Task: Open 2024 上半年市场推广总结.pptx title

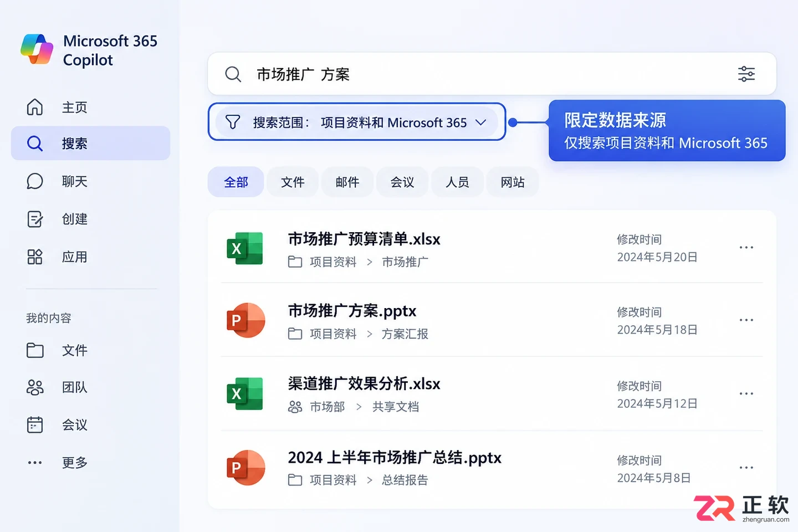Action: [395, 458]
